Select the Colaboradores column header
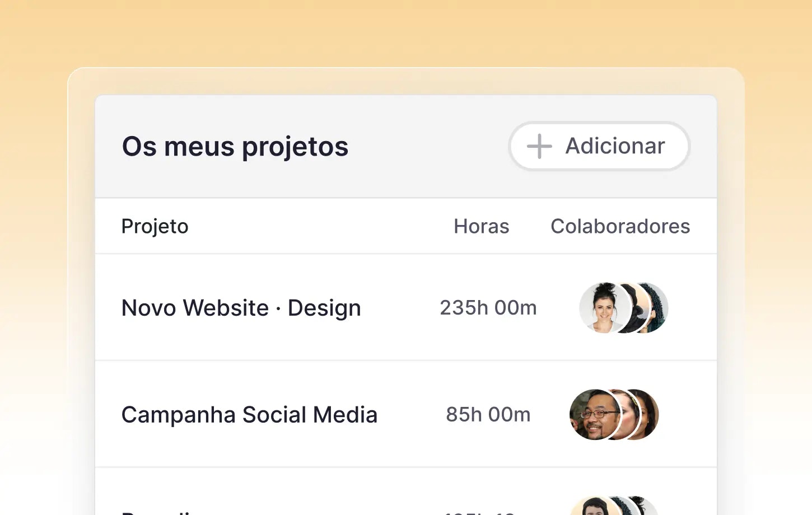This screenshot has width=812, height=515. (620, 226)
